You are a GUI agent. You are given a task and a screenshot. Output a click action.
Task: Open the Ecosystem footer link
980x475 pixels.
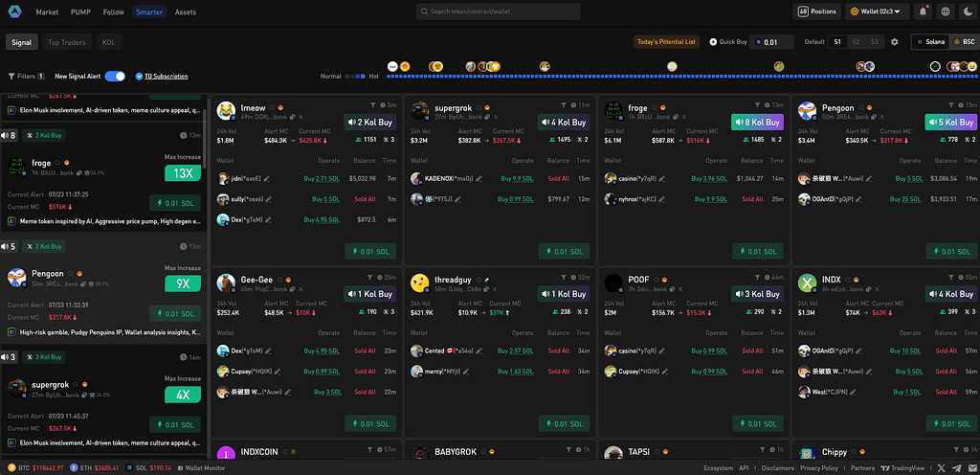[x=718, y=467]
